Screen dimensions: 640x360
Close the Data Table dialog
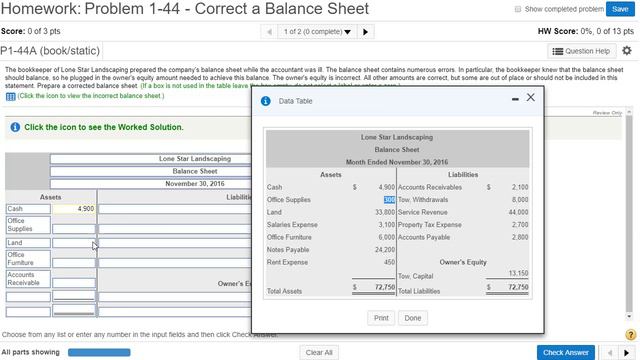[531, 98]
